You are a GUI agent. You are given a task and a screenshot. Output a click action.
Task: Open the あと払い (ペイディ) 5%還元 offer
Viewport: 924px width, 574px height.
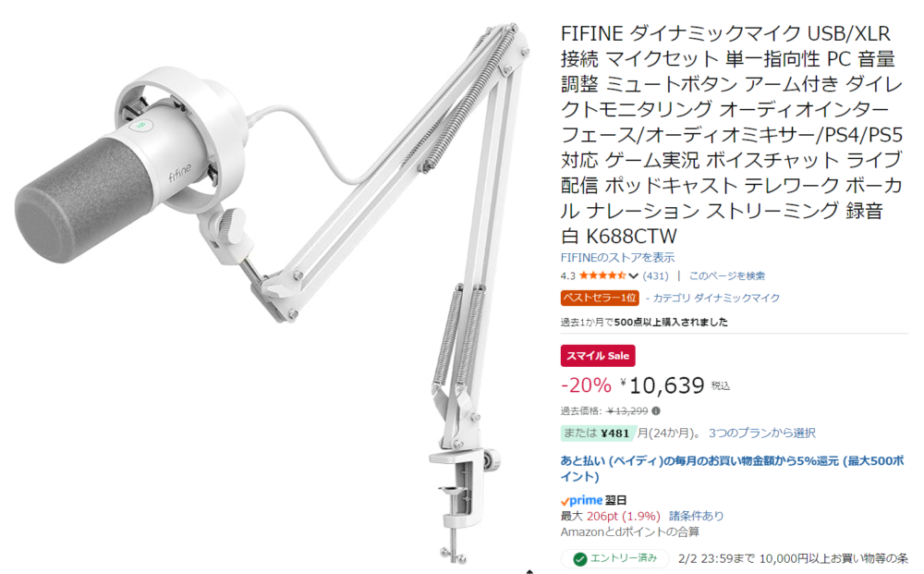tap(732, 469)
